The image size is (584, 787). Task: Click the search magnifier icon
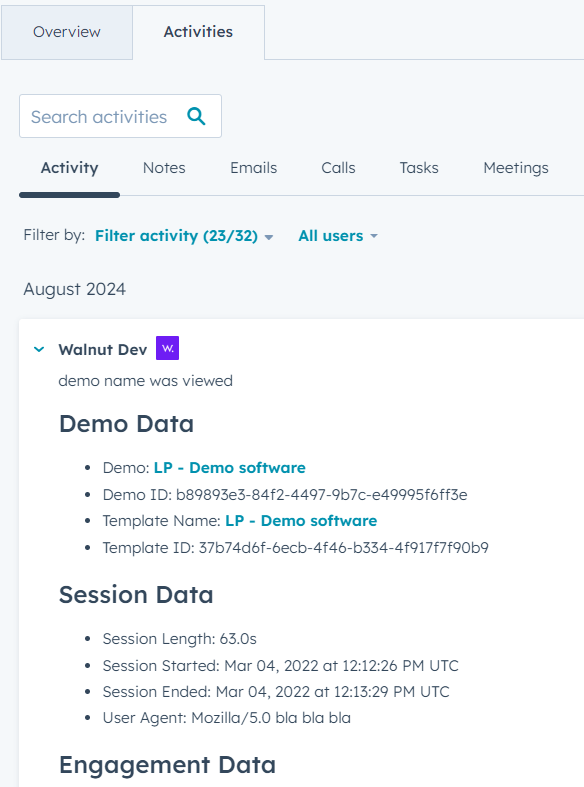coord(196,116)
